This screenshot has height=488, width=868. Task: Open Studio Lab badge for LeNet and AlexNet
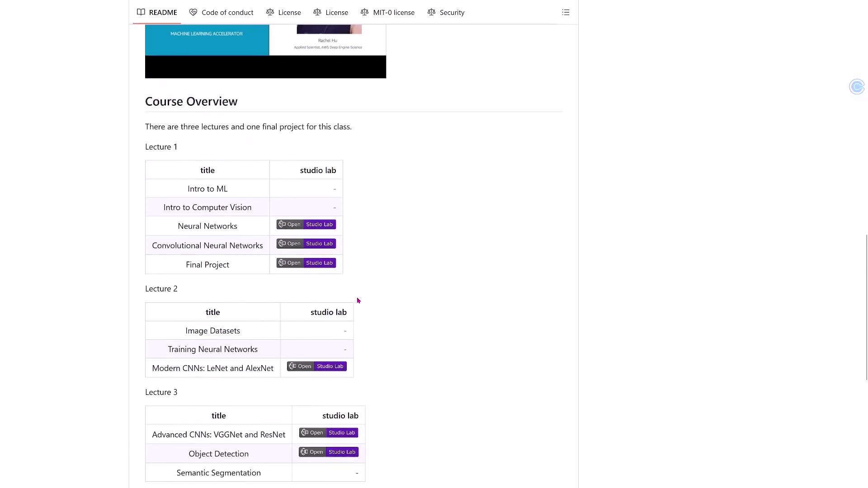[316, 366]
